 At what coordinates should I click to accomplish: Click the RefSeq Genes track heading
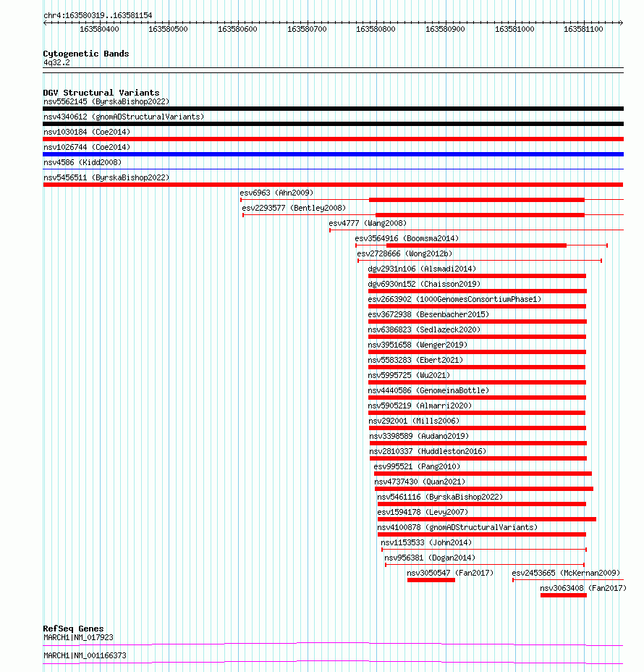(x=73, y=629)
